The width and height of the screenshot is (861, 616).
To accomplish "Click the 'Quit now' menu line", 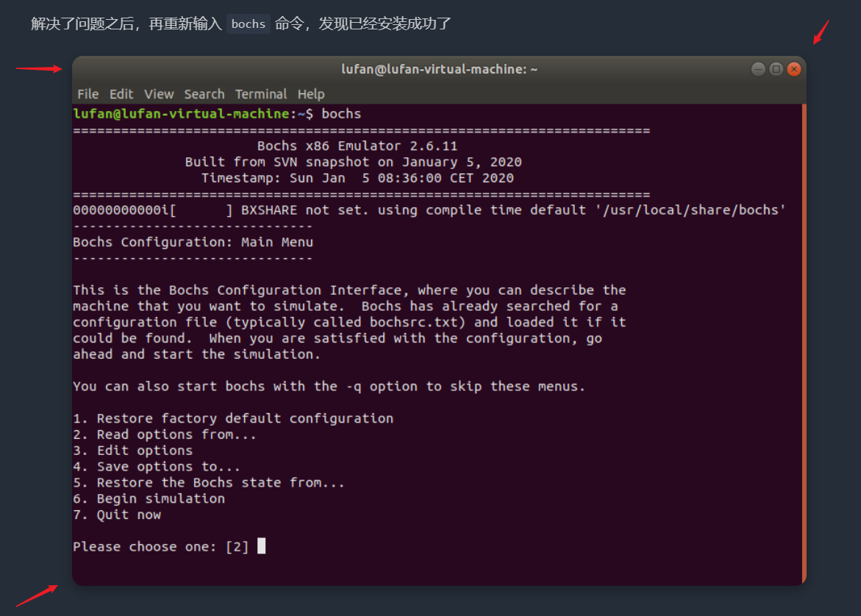I will 117,515.
